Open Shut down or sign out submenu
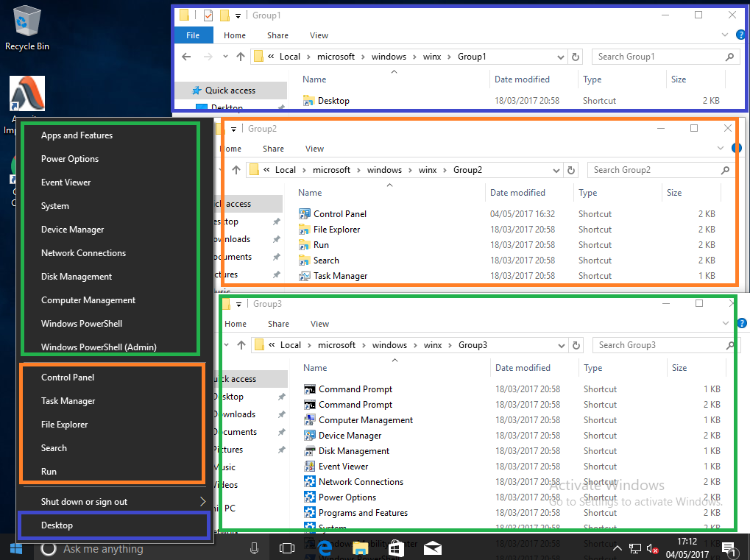Screen dimensions: 750x560 116,502
